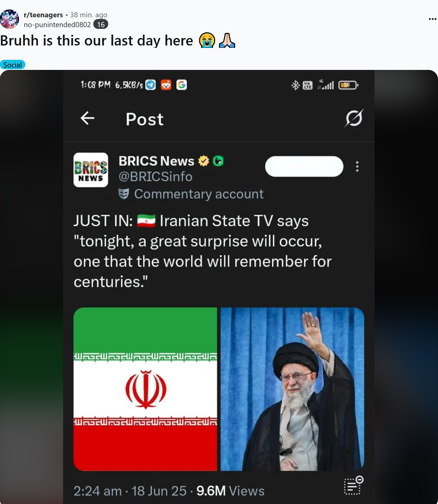The image size is (438, 504).
Task: Tap the back arrow beside Post
Action: tap(88, 118)
